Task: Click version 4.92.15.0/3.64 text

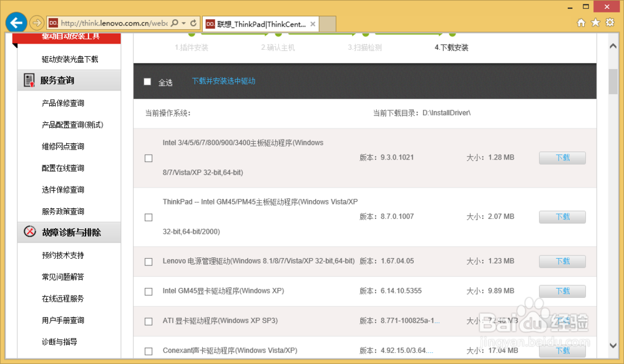Action: tap(407, 350)
